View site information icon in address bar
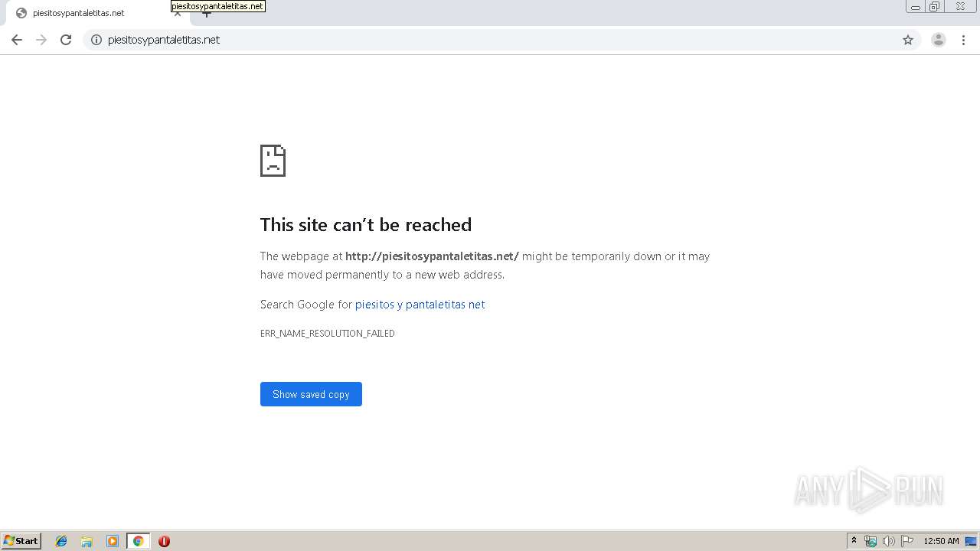Screen dimensions: 980x551 96,40
